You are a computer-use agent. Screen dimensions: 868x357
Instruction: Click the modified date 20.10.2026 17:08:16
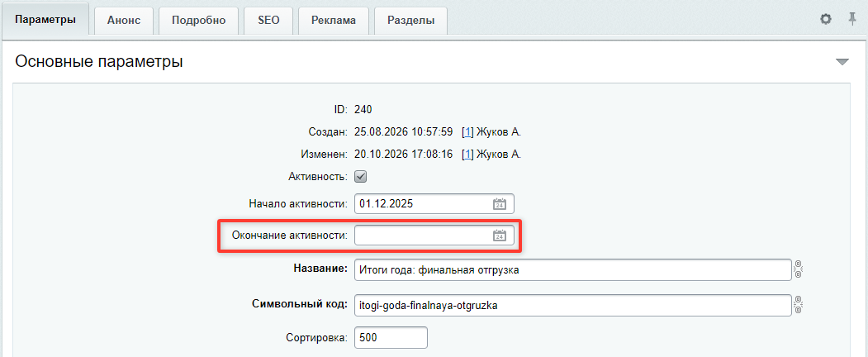point(404,155)
